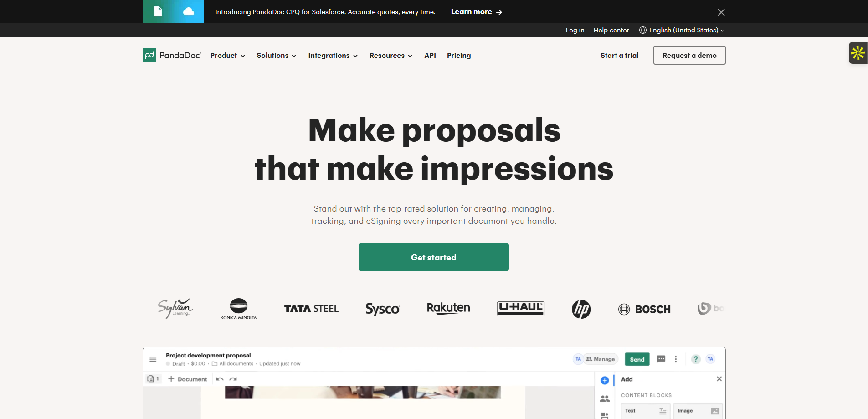Click the Konica Minolta logo
The width and height of the screenshot is (868, 419).
pos(238,309)
